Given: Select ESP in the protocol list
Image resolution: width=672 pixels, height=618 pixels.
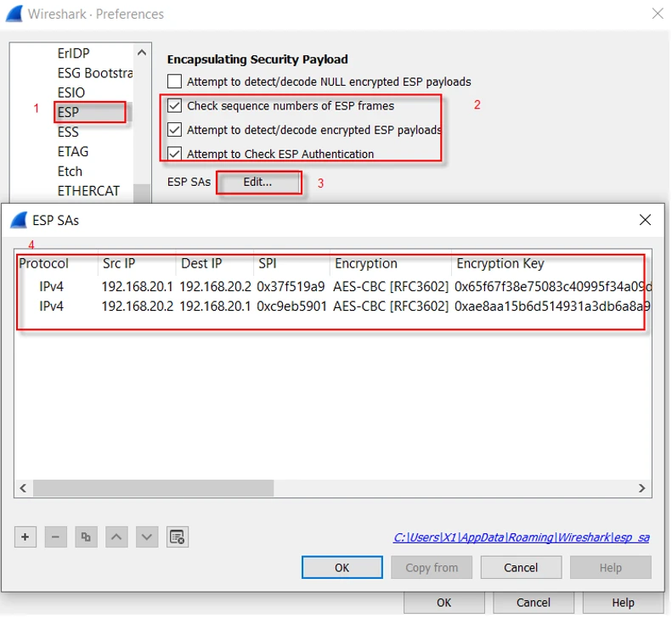Looking at the screenshot, I should coord(69,112).
